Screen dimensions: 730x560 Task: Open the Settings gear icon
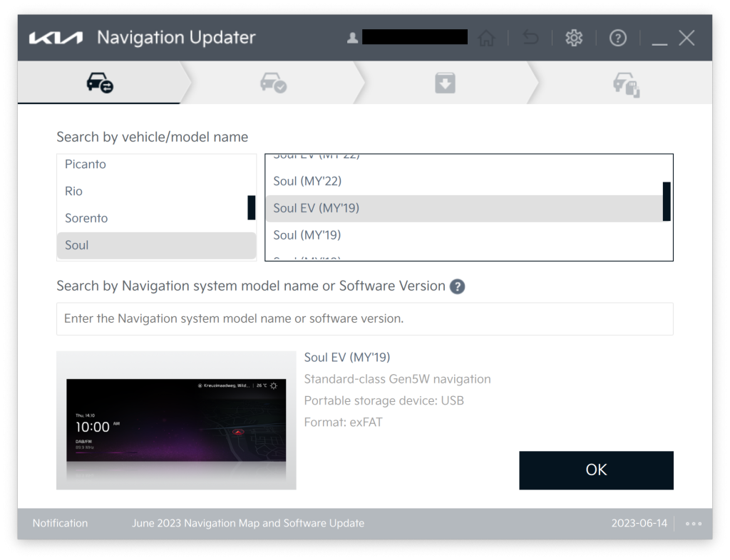click(574, 37)
